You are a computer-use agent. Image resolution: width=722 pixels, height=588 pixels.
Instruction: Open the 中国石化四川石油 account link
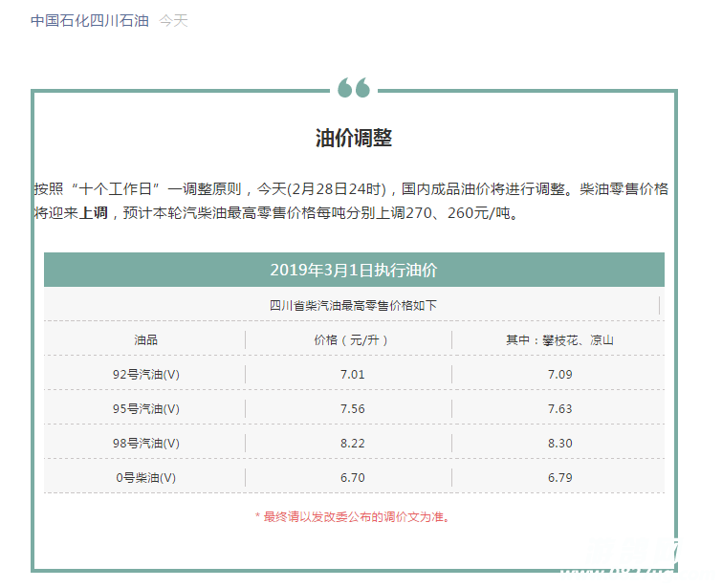[x=89, y=20]
